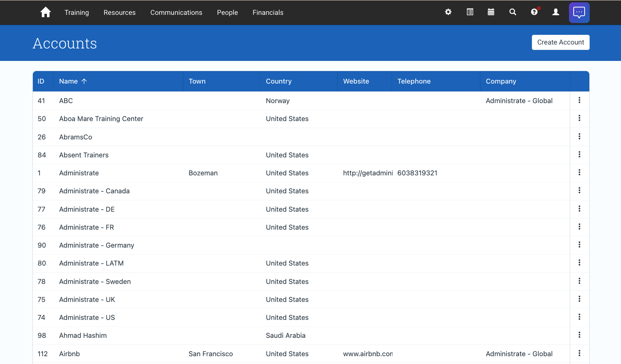Sort by Town column header
The width and height of the screenshot is (621, 364).
[197, 81]
